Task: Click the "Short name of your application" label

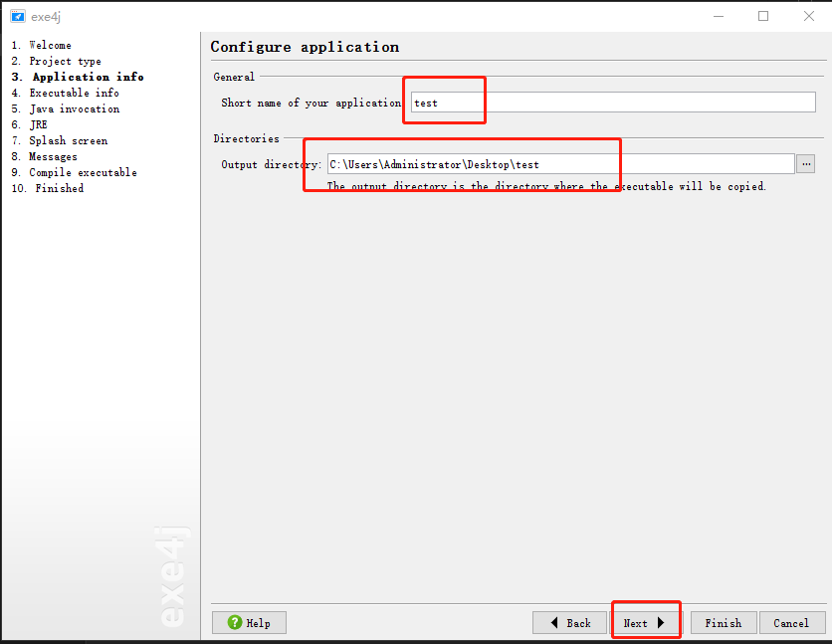Action: click(x=311, y=103)
